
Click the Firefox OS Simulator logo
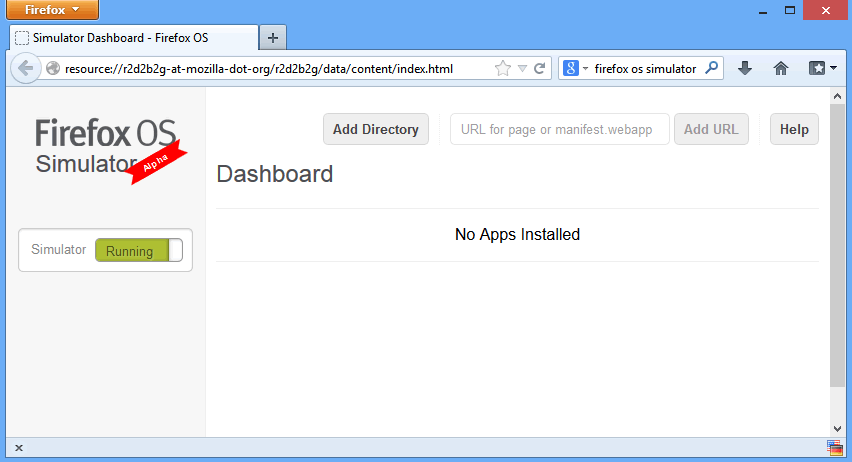pyautogui.click(x=110, y=151)
